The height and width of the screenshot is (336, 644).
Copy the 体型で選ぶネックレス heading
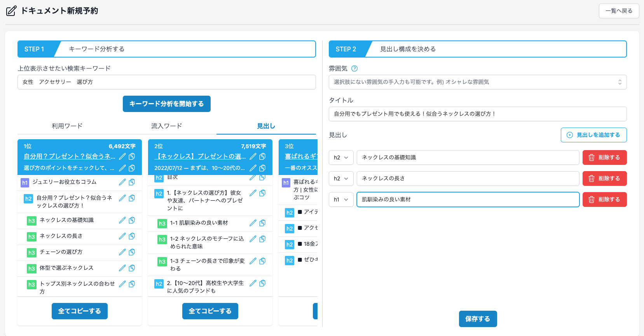coord(132,268)
